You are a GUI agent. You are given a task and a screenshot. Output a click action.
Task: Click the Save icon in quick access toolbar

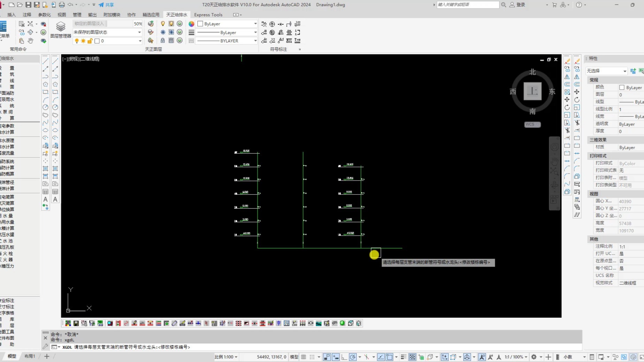pyautogui.click(x=28, y=5)
